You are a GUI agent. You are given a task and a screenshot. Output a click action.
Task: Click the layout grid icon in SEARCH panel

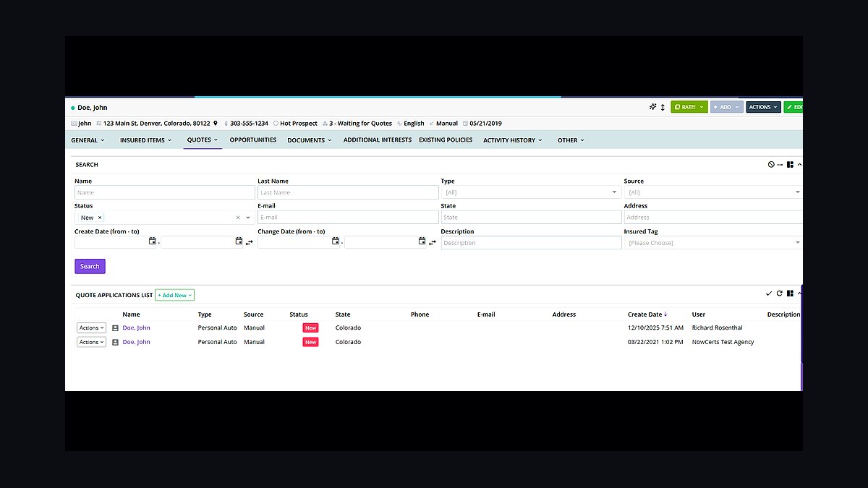[x=790, y=165]
